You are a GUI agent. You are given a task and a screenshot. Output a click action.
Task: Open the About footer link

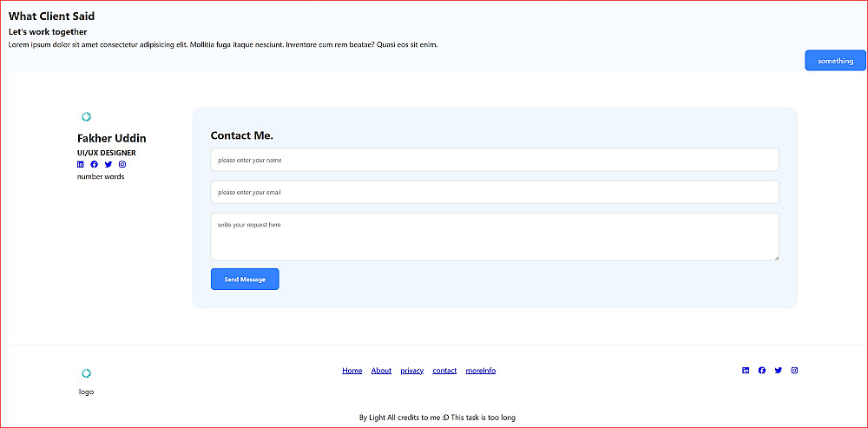pyautogui.click(x=381, y=371)
